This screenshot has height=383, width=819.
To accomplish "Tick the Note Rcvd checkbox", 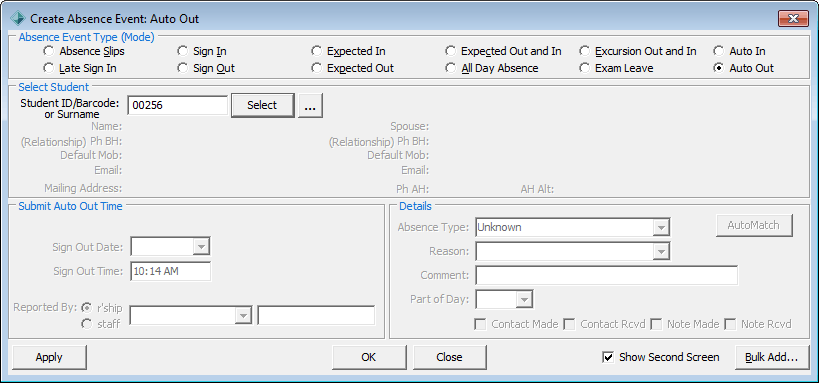I will click(x=730, y=324).
